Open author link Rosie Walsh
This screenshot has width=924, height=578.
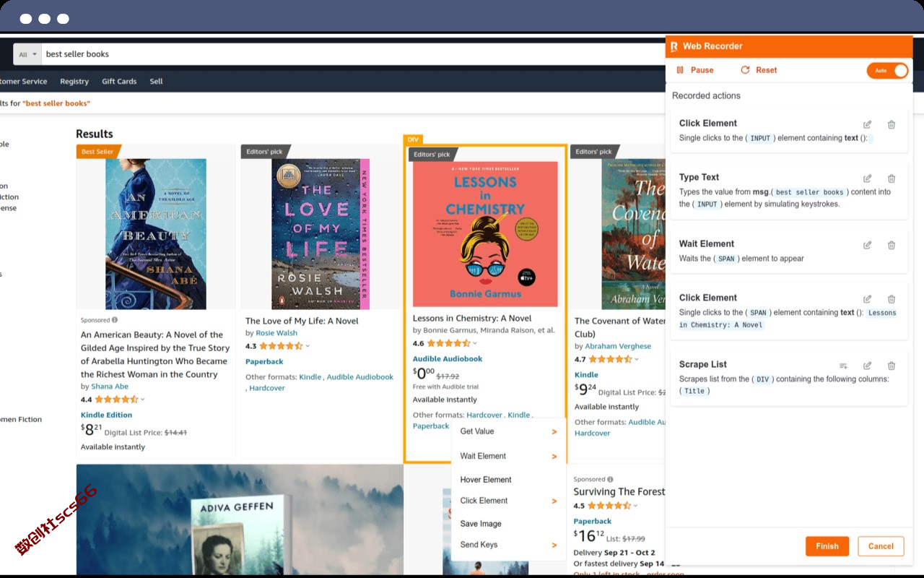(x=276, y=333)
